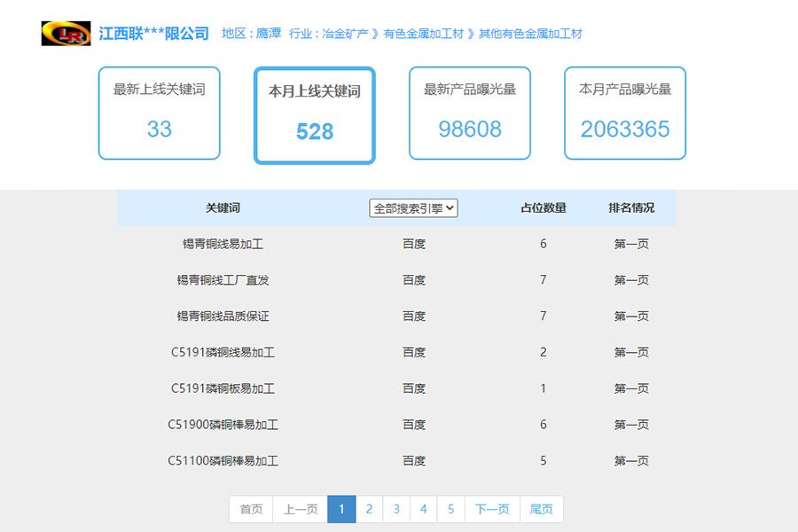Screen dimensions: 798x532
Task: Click the C5191磷铜板易加工 keyword entry
Action: [x=223, y=387]
